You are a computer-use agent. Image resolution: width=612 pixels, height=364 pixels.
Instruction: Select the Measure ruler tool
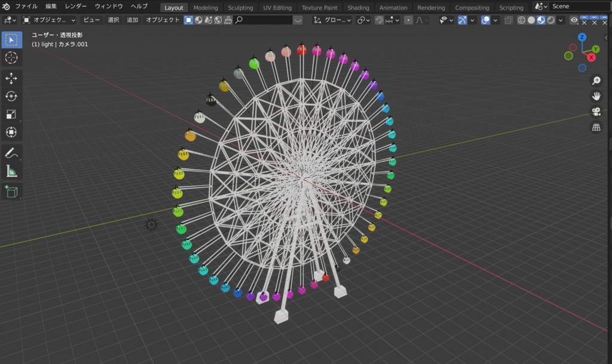click(x=11, y=172)
